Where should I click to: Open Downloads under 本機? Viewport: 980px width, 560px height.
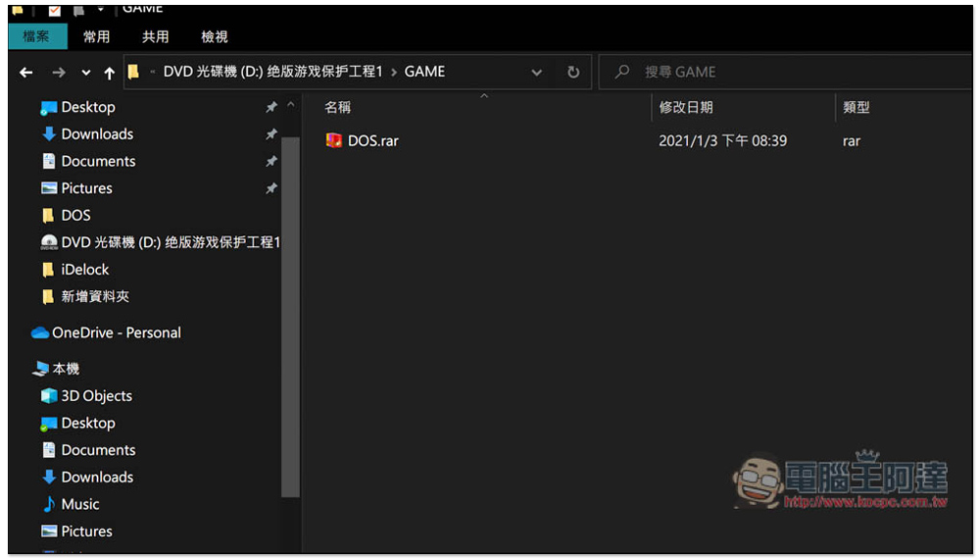coord(97,477)
